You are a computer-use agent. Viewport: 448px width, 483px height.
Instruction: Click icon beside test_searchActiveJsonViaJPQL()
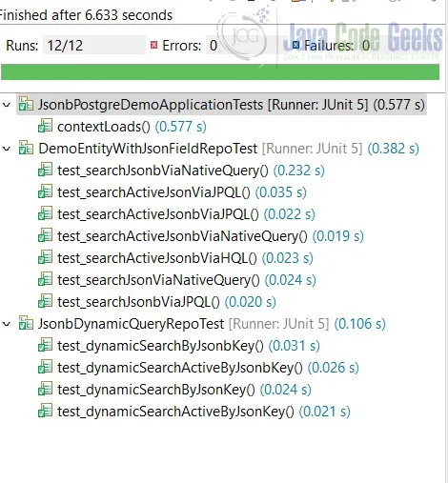45,191
